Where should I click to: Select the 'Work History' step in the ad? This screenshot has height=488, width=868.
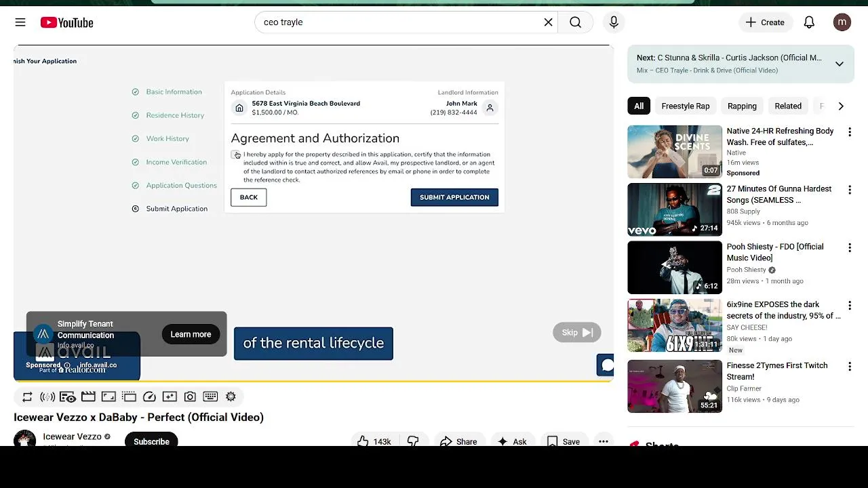tap(167, 138)
